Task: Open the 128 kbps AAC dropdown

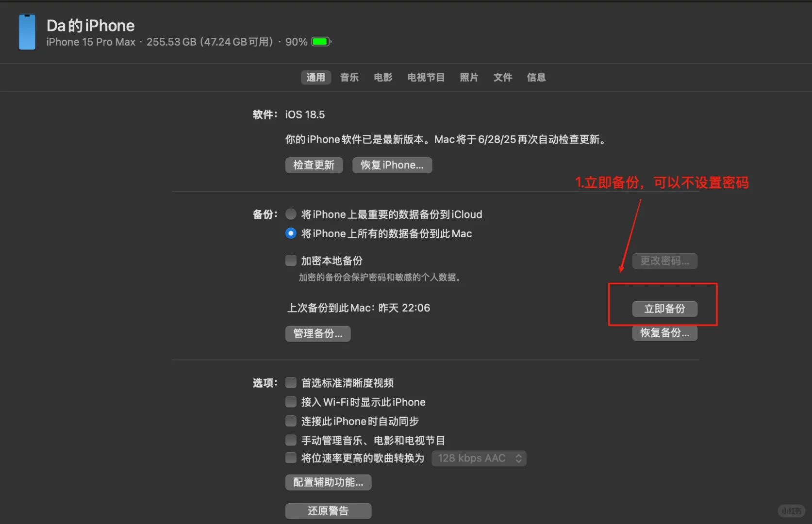Action: (479, 458)
